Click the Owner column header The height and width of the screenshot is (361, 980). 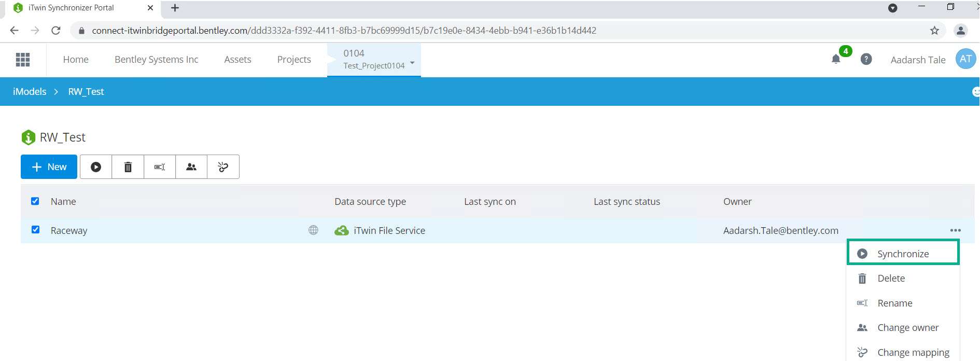[x=737, y=202]
